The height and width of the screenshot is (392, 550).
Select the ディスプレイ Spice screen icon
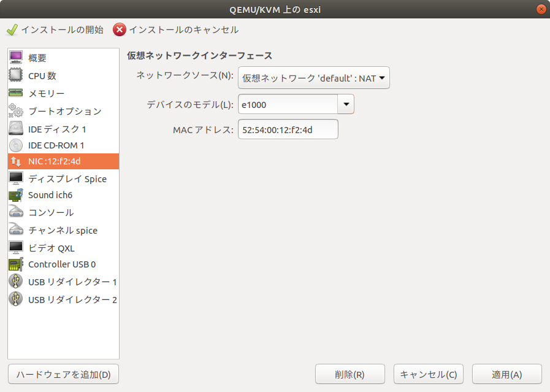pyautogui.click(x=16, y=179)
